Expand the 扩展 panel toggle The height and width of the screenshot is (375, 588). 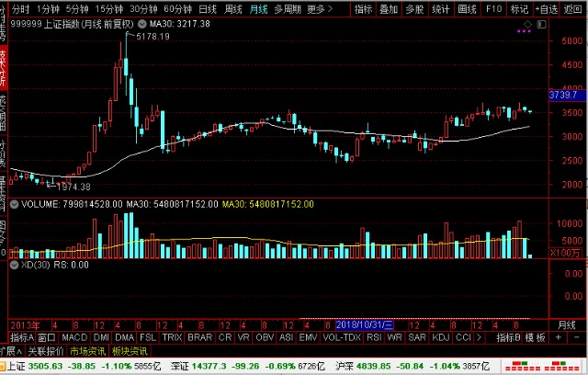tap(11, 351)
